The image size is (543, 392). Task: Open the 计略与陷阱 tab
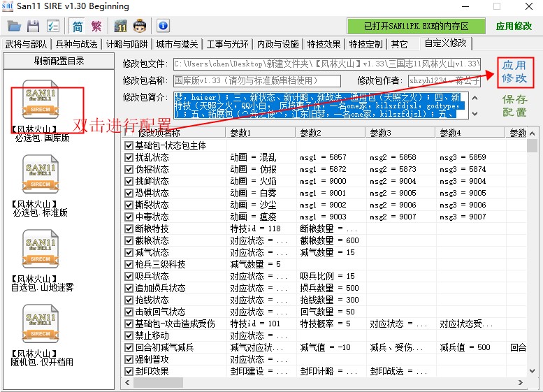coord(126,44)
